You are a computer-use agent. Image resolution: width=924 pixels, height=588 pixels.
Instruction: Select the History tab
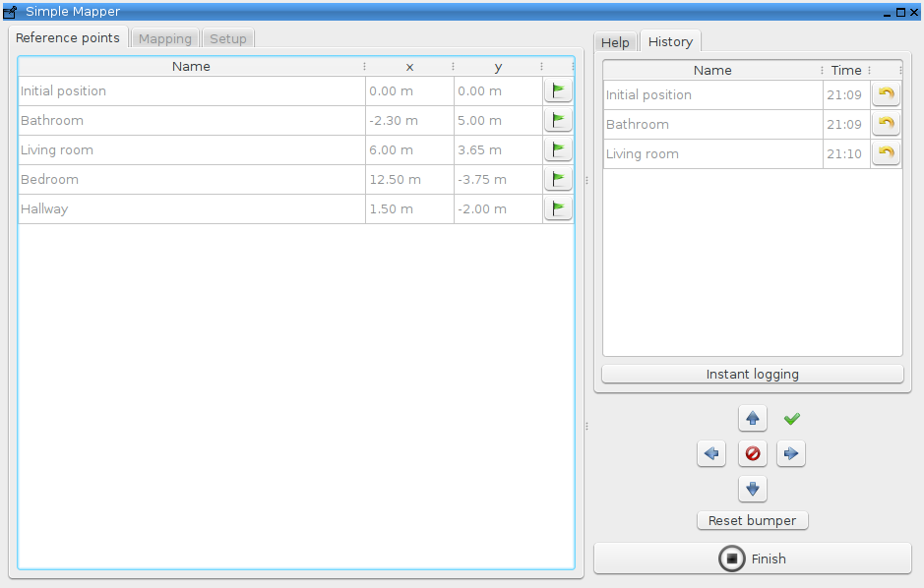coord(670,41)
